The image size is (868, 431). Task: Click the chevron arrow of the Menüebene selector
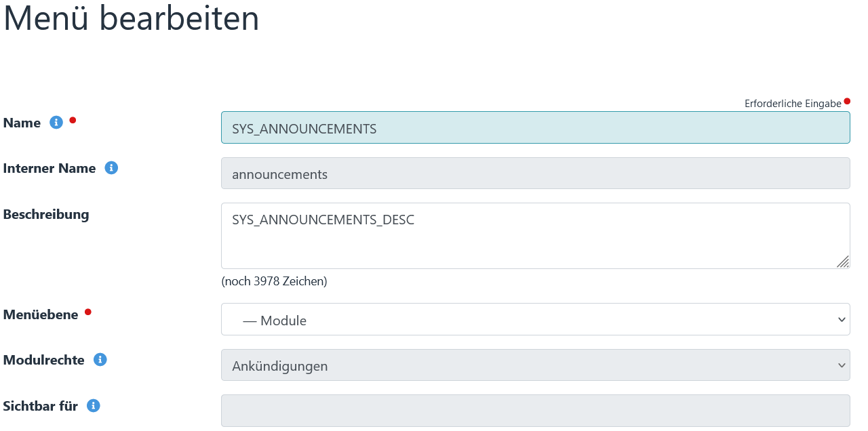point(841,319)
